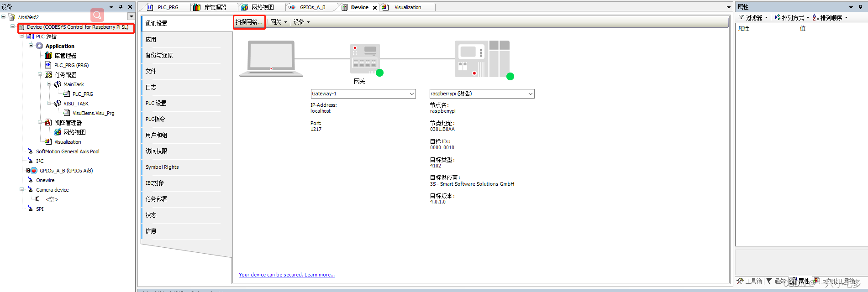
Task: Open the 用户和组 page
Action: coord(181,136)
